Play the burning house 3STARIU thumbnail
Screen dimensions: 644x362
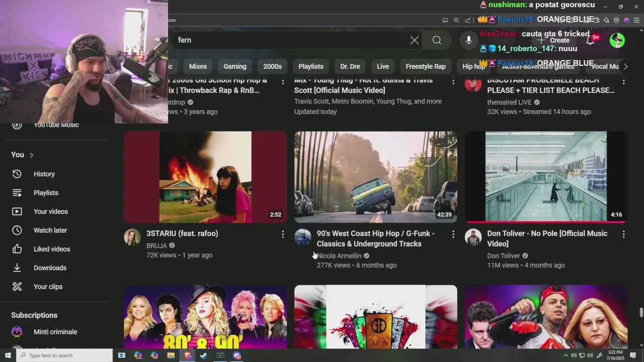(x=205, y=177)
